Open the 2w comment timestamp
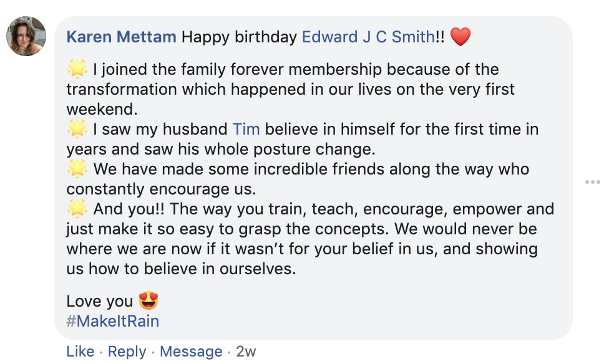This screenshot has width=604, height=364. coord(246,352)
